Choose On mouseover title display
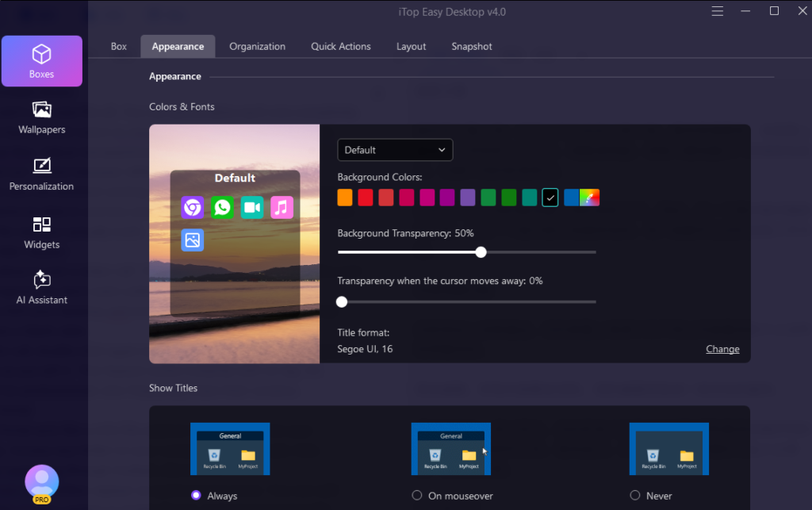The width and height of the screenshot is (812, 510). (x=417, y=496)
